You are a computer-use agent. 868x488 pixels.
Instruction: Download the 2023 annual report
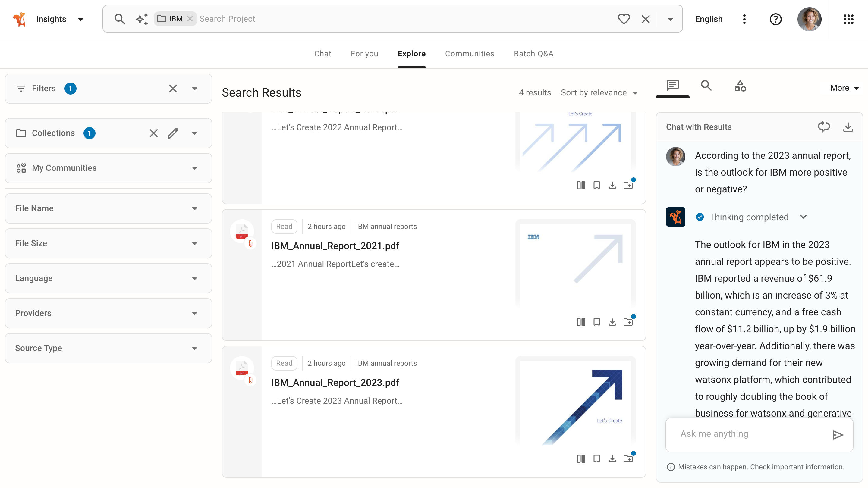point(612,459)
